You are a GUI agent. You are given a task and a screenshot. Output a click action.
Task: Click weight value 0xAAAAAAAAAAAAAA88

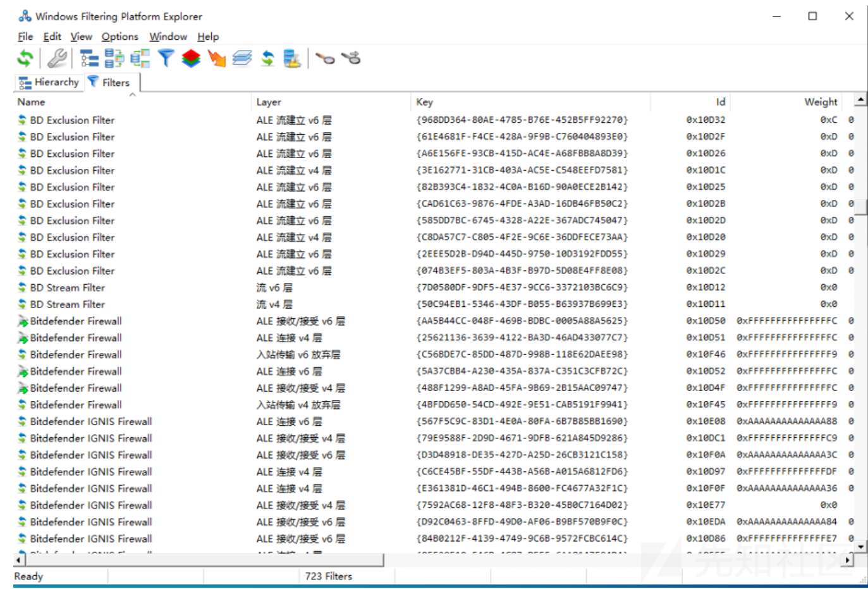[786, 421]
